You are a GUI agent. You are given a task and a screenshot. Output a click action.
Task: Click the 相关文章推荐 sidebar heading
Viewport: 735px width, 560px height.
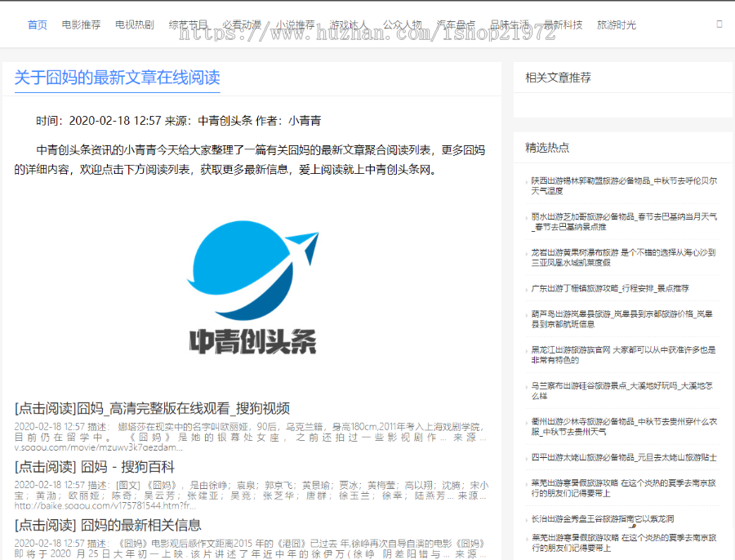coord(558,78)
